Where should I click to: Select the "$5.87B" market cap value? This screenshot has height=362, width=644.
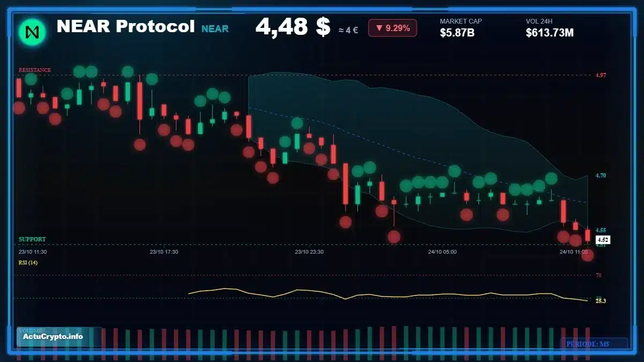[x=457, y=33]
